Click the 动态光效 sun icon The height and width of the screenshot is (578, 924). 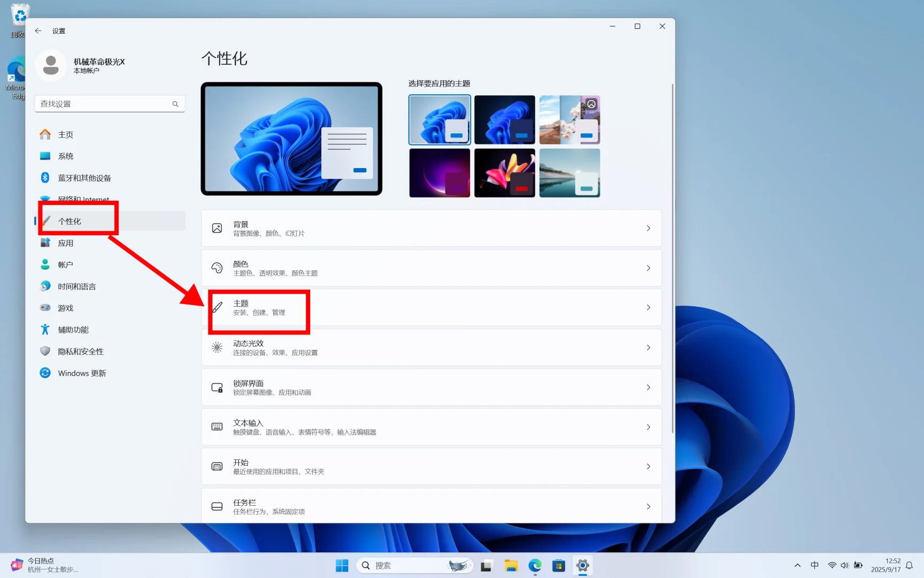pos(217,348)
